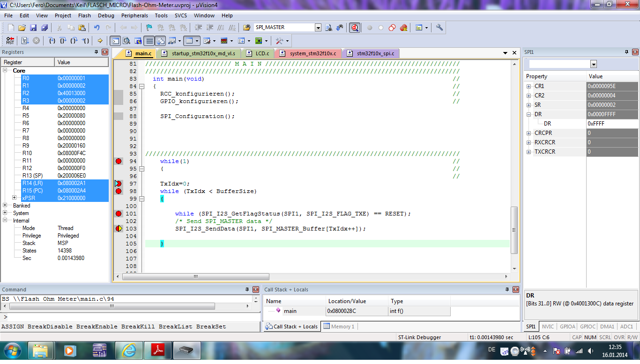Click the Toolbox icon in debug toolbar

(x=279, y=41)
